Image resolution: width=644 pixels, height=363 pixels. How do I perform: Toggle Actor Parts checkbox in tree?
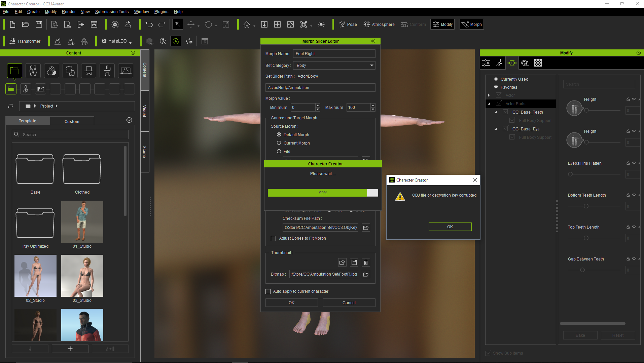pyautogui.click(x=499, y=104)
